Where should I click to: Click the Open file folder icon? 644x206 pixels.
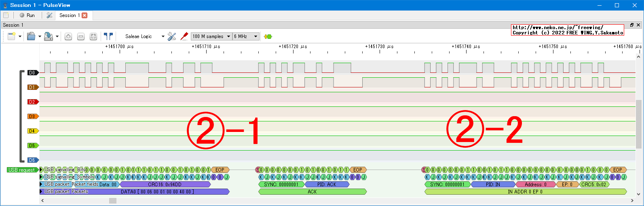(31, 36)
